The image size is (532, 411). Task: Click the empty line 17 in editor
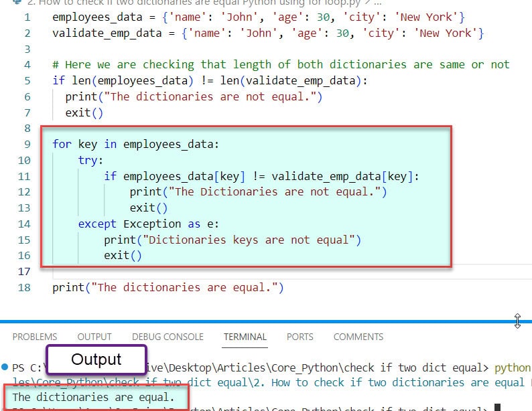click(x=291, y=272)
